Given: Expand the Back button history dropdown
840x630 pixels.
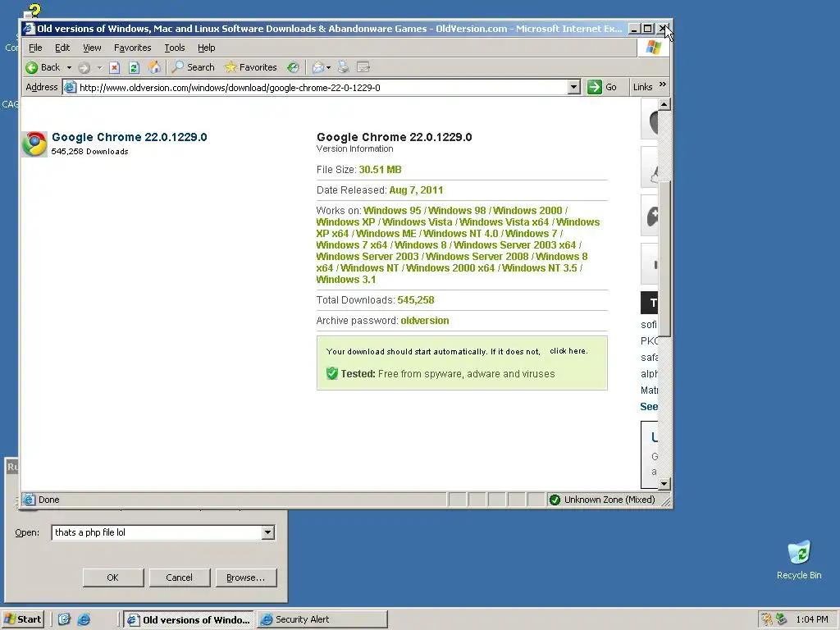Looking at the screenshot, I should click(x=69, y=67).
